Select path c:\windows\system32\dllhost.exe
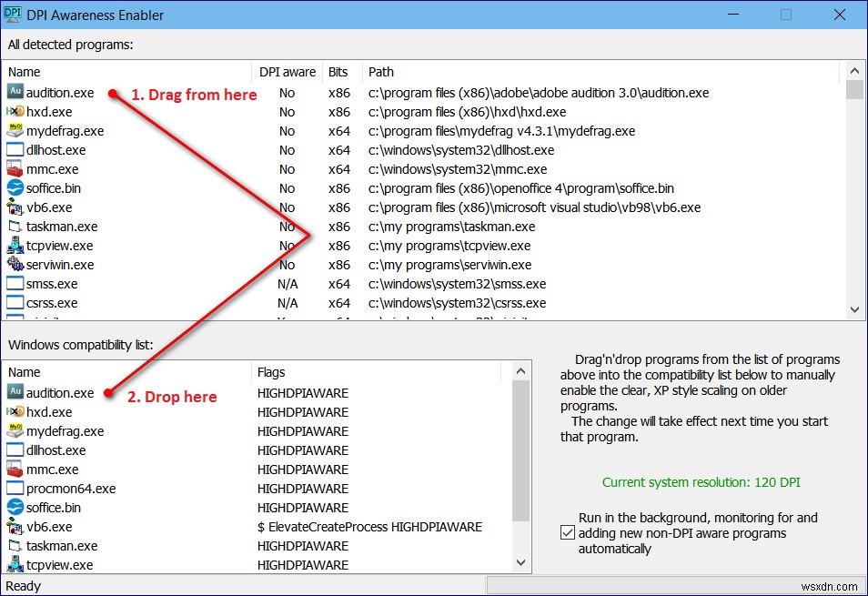The height and width of the screenshot is (596, 868). (x=461, y=150)
